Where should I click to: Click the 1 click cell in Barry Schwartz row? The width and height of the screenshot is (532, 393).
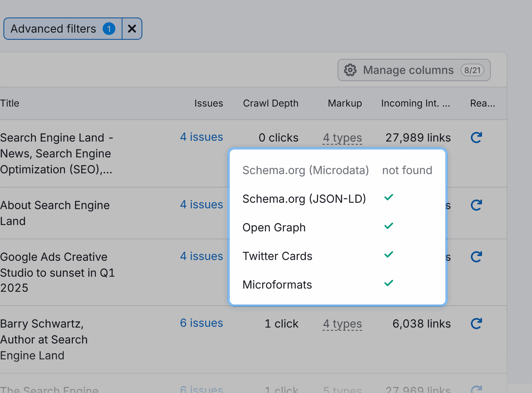click(282, 324)
